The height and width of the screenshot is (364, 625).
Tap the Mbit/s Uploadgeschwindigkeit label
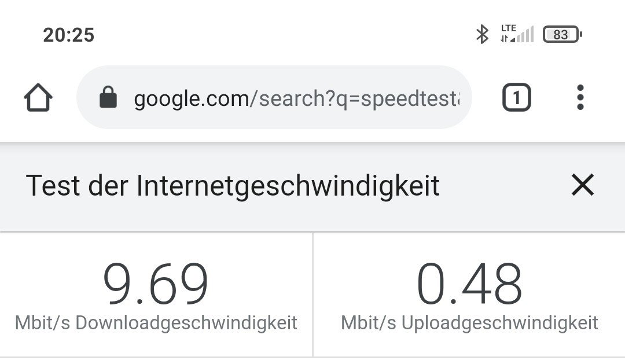469,322
